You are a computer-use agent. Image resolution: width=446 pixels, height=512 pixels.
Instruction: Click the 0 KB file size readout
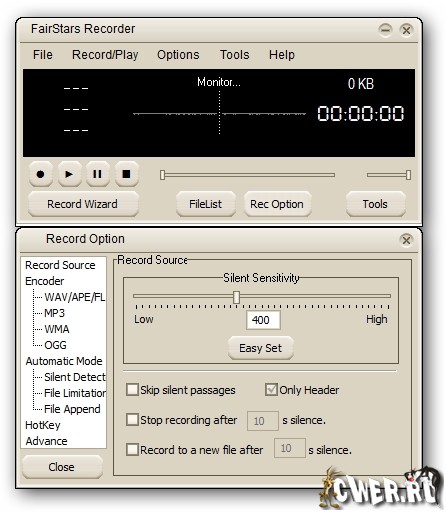pos(361,84)
